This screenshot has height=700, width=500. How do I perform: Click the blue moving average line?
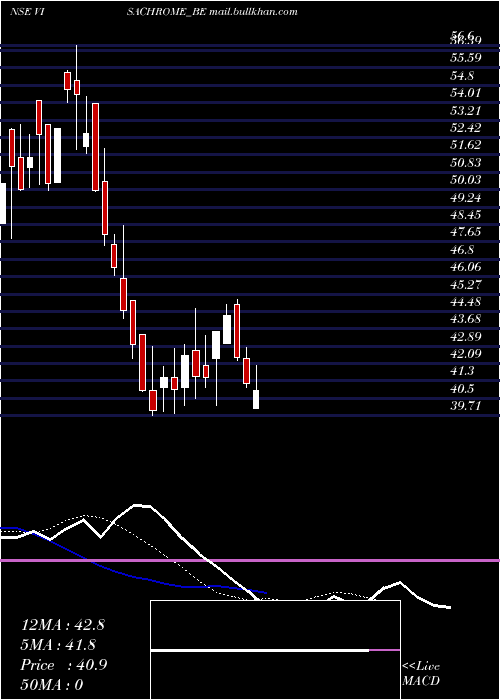coord(134,576)
